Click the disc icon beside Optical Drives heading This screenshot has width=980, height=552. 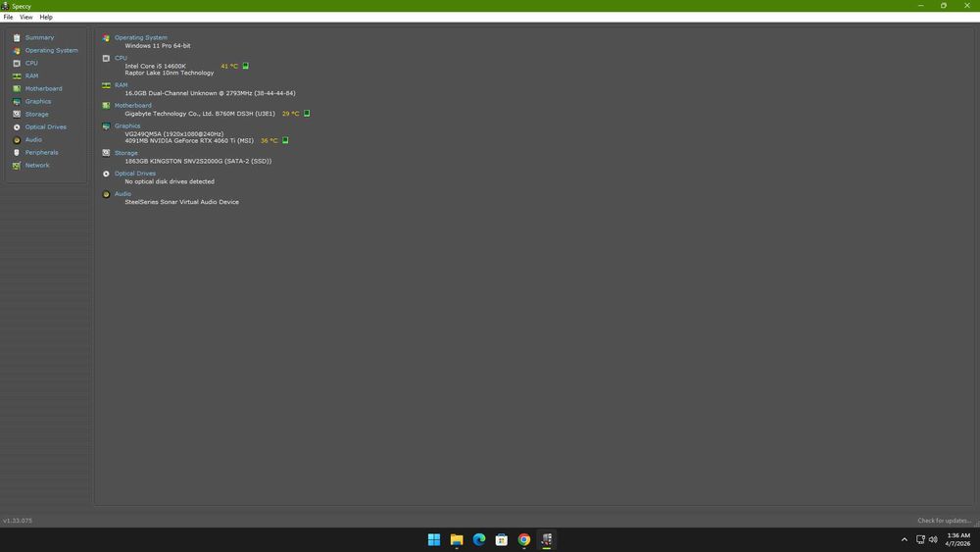[106, 174]
